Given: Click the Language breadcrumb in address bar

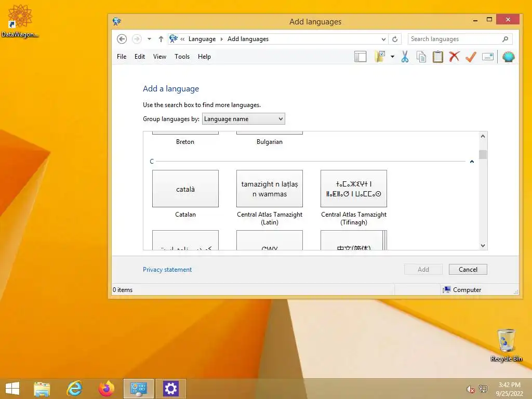Looking at the screenshot, I should [x=202, y=39].
